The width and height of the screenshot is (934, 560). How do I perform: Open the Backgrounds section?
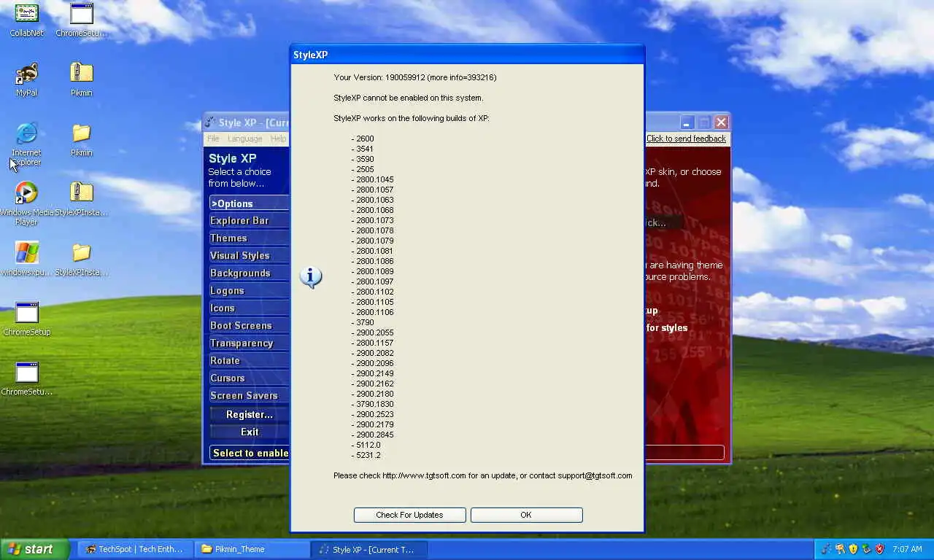249,273
